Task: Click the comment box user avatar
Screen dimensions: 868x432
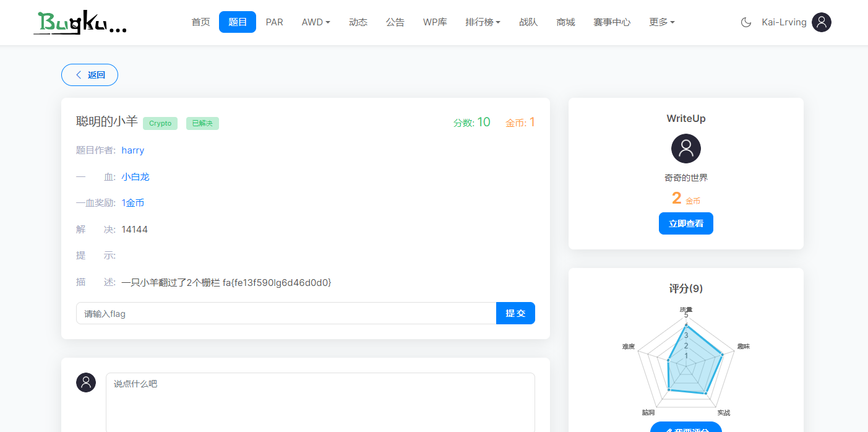Action: [86, 382]
